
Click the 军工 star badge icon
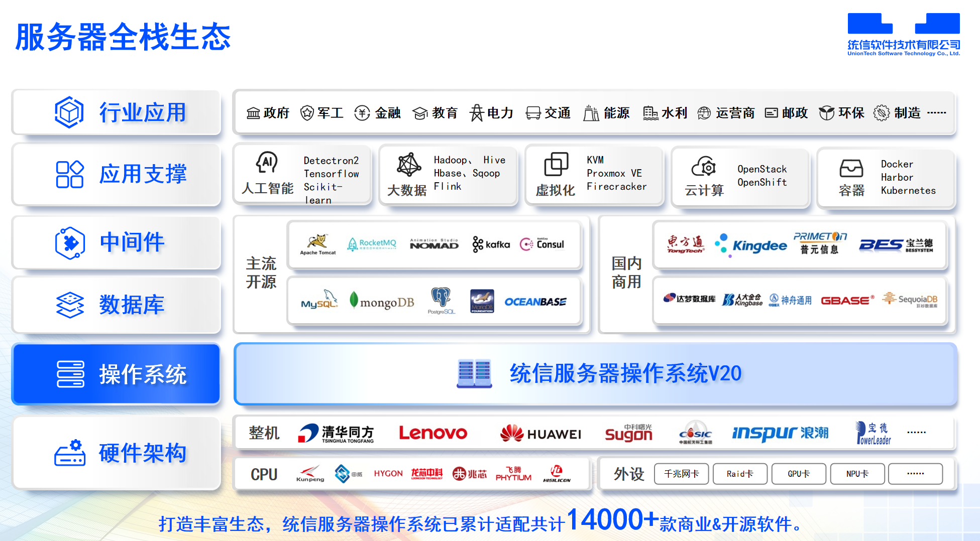click(x=307, y=113)
